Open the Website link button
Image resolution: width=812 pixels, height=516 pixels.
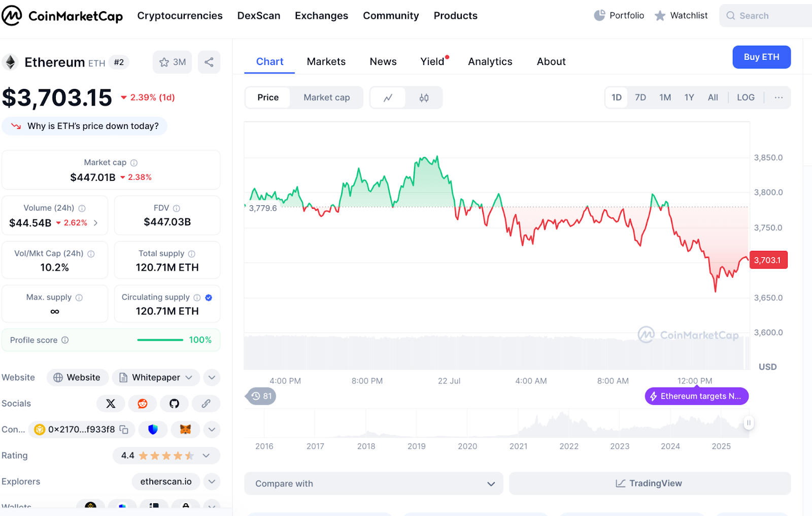coord(77,377)
